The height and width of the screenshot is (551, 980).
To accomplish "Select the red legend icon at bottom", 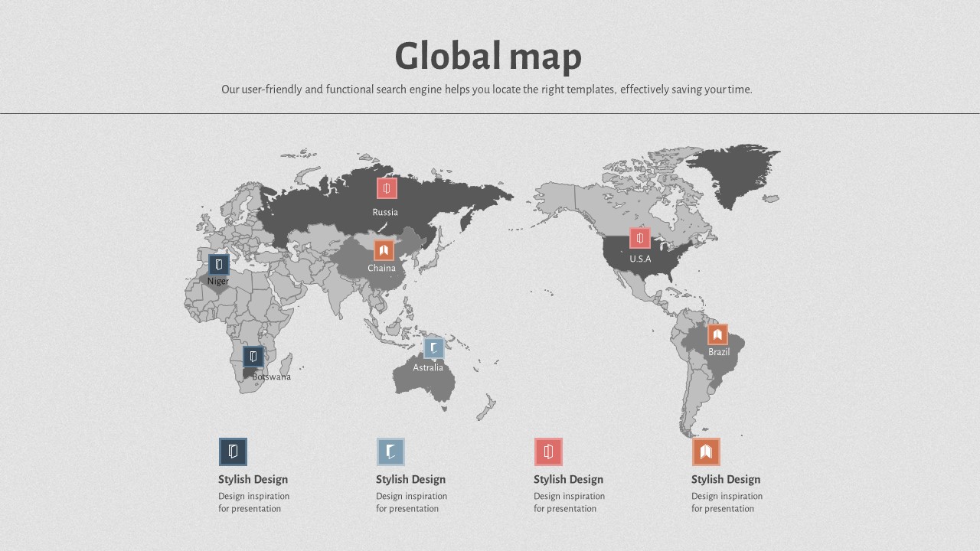I will click(x=548, y=452).
